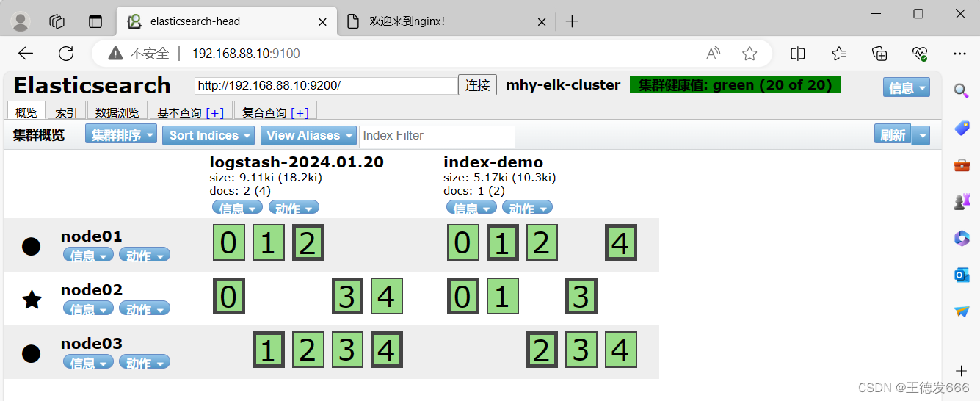Open the favorites list icon
The height and width of the screenshot is (401, 980).
(x=839, y=54)
